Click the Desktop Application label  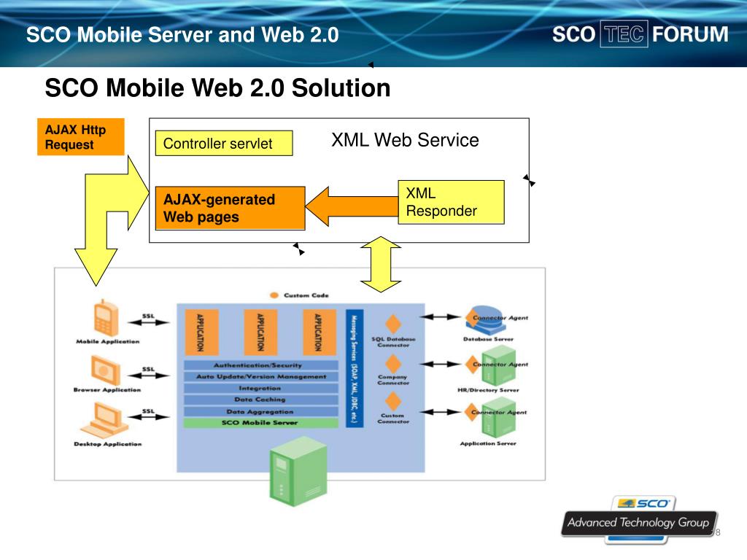point(108,444)
